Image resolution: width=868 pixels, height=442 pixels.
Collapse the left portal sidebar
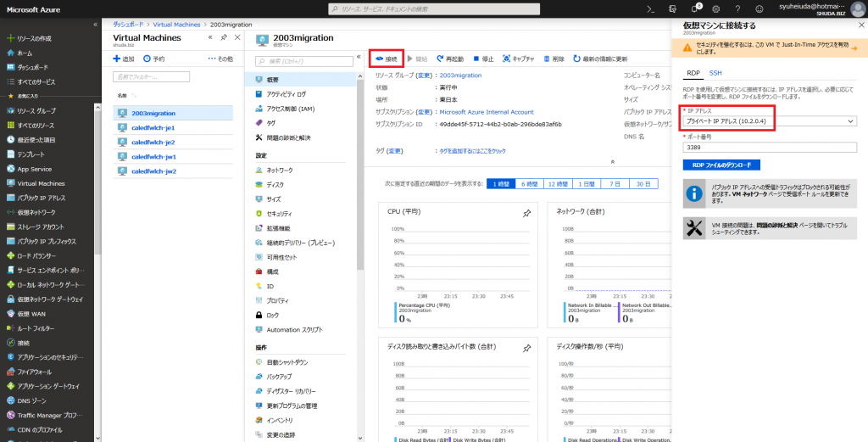[96, 25]
